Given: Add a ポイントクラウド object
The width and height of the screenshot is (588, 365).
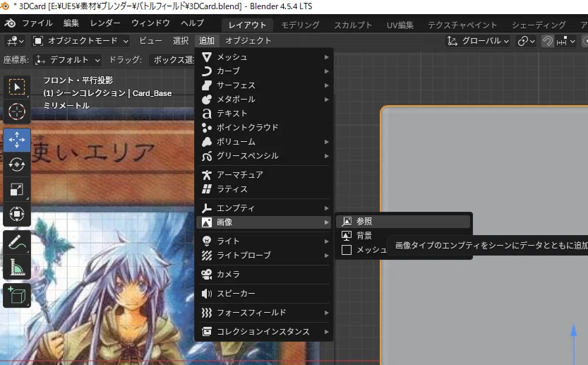Looking at the screenshot, I should point(264,128).
